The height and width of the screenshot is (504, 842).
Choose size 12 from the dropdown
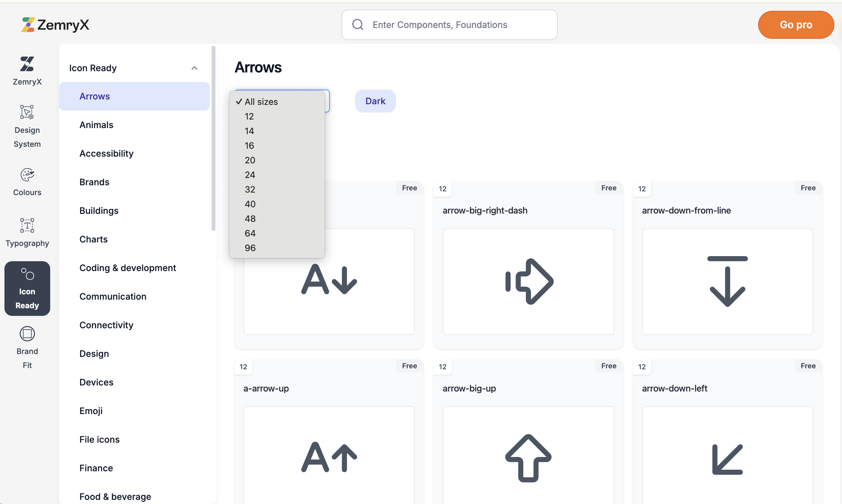point(277,116)
